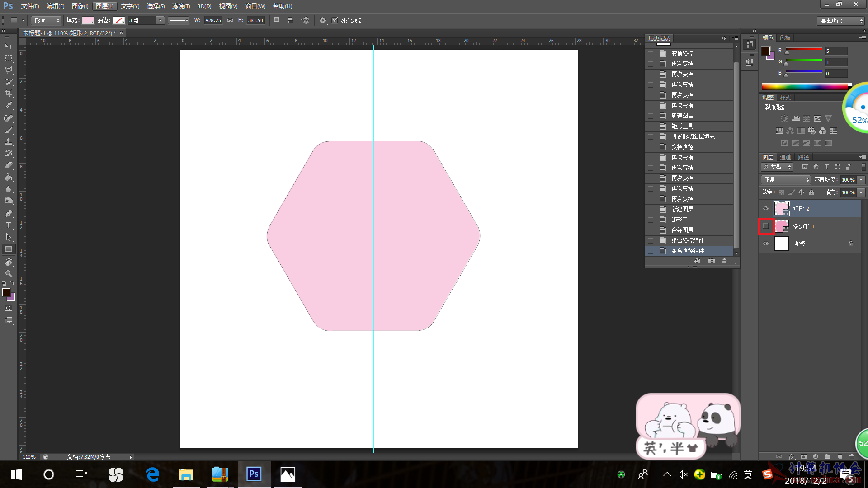868x488 pixels.
Task: Toggle Quick Mask mode
Action: tap(9, 308)
